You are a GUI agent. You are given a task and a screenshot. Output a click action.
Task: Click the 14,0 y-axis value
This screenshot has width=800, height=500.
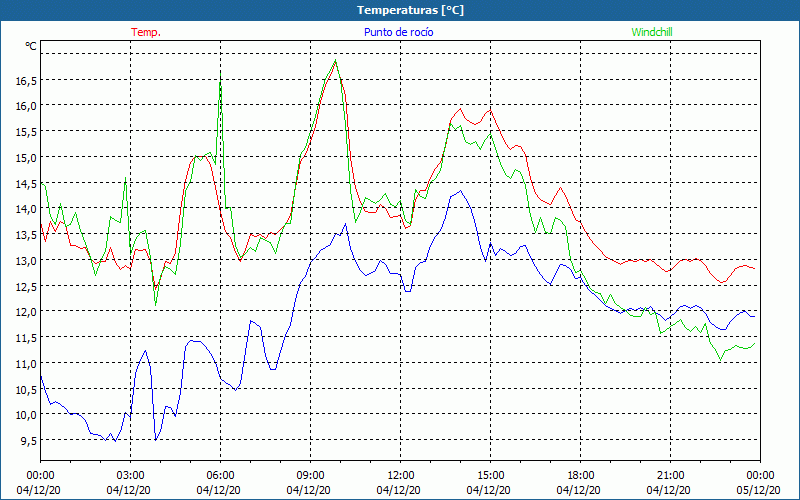[25, 209]
